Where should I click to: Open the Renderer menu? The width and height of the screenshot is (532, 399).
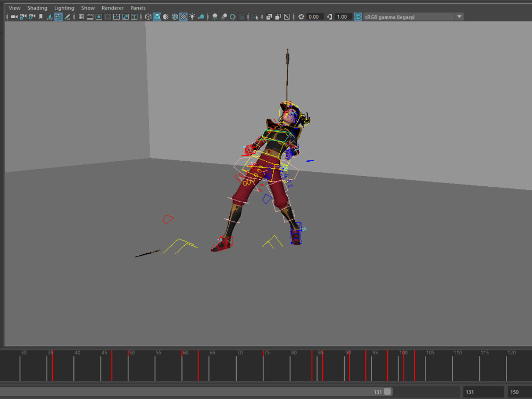pyautogui.click(x=112, y=8)
